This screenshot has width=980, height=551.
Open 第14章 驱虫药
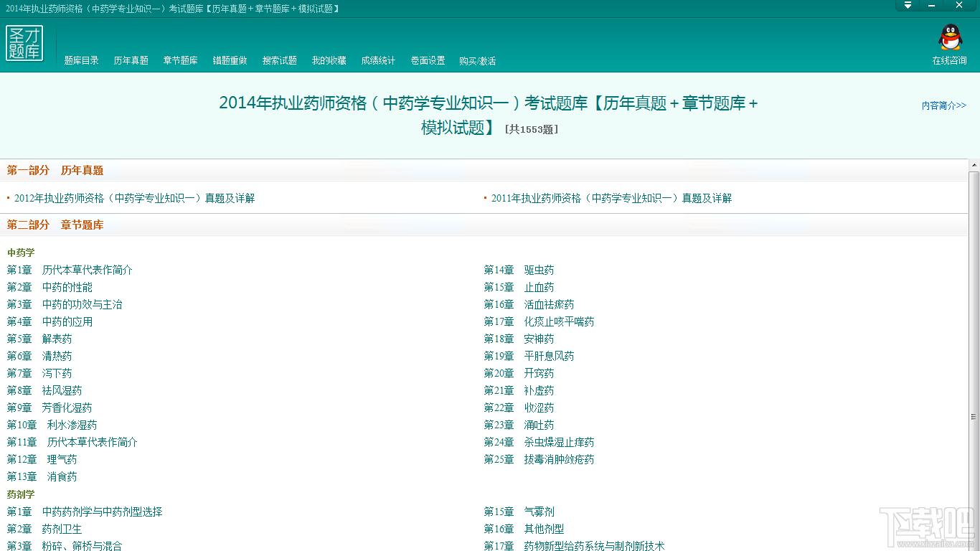tap(519, 270)
